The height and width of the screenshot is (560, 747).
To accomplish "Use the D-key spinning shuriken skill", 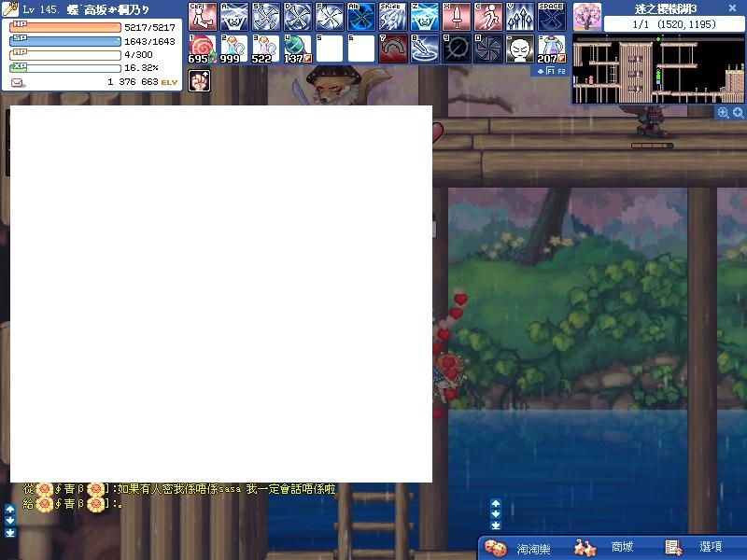I will pyautogui.click(x=298, y=17).
